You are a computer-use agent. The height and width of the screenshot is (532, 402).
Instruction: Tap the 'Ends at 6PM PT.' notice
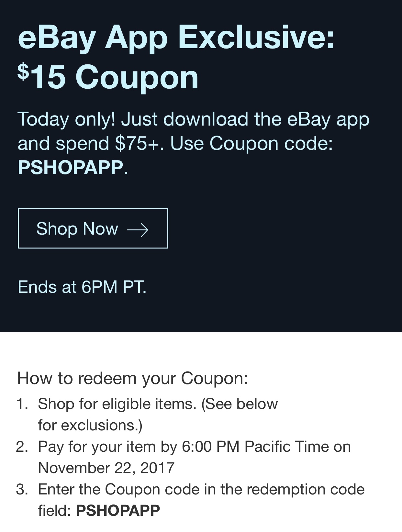tap(82, 287)
